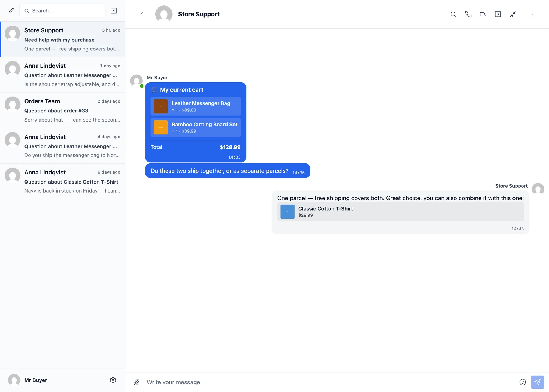549x392 pixels.
Task: Click the paperclip attach file icon
Action: pos(137,382)
